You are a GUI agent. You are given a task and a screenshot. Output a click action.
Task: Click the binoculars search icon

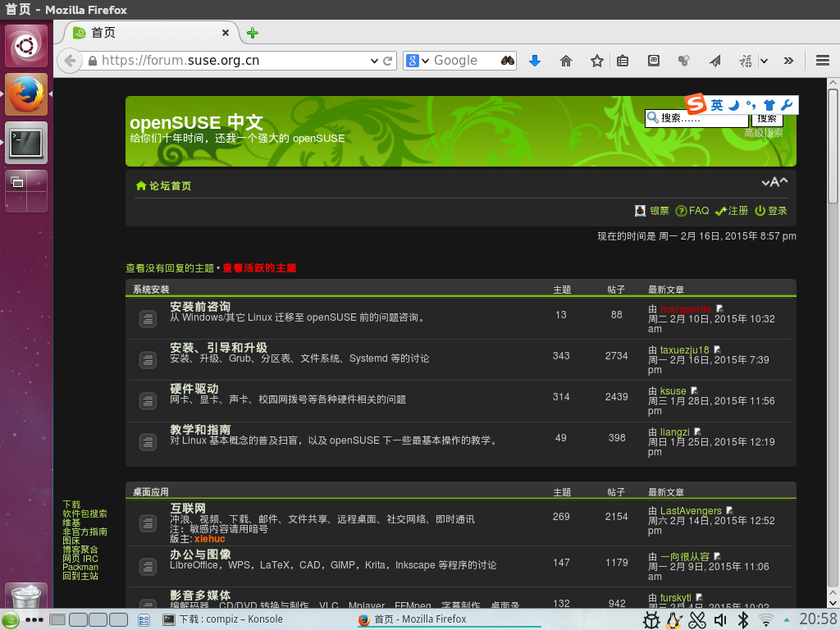507,61
